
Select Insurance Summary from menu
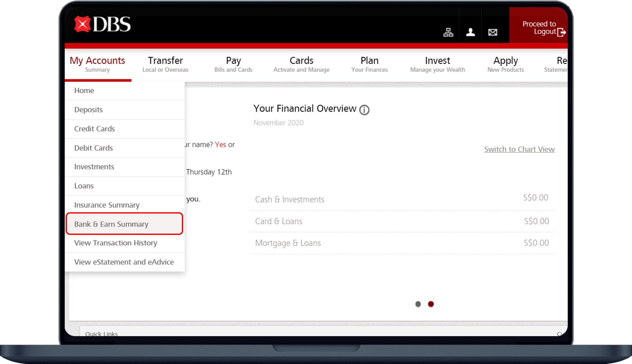pyautogui.click(x=107, y=205)
